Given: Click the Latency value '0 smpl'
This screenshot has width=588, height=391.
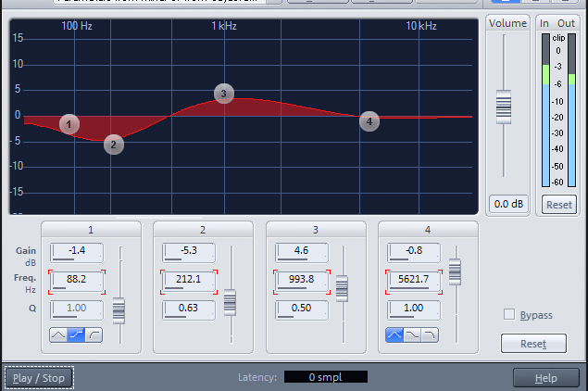Looking at the screenshot, I should (x=326, y=377).
